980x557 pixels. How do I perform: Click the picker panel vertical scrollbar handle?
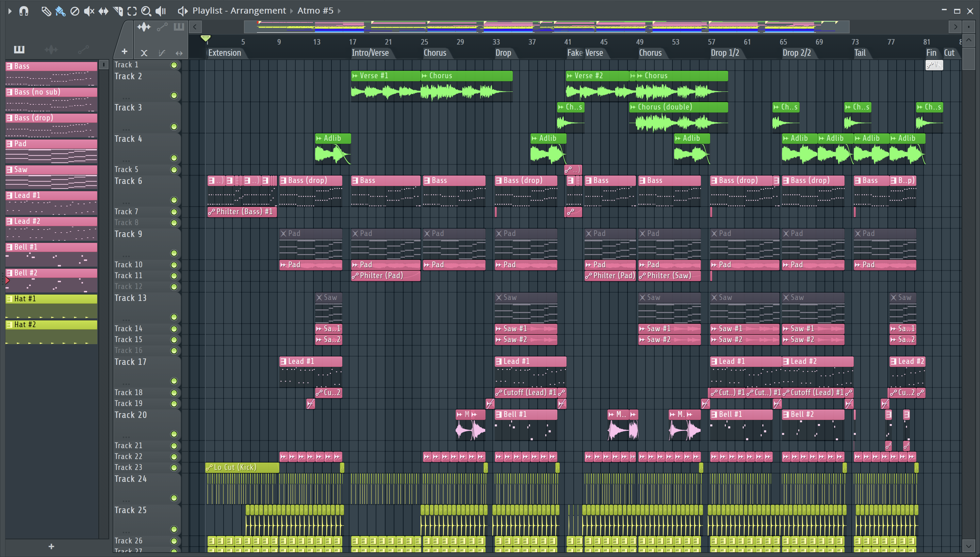click(103, 65)
